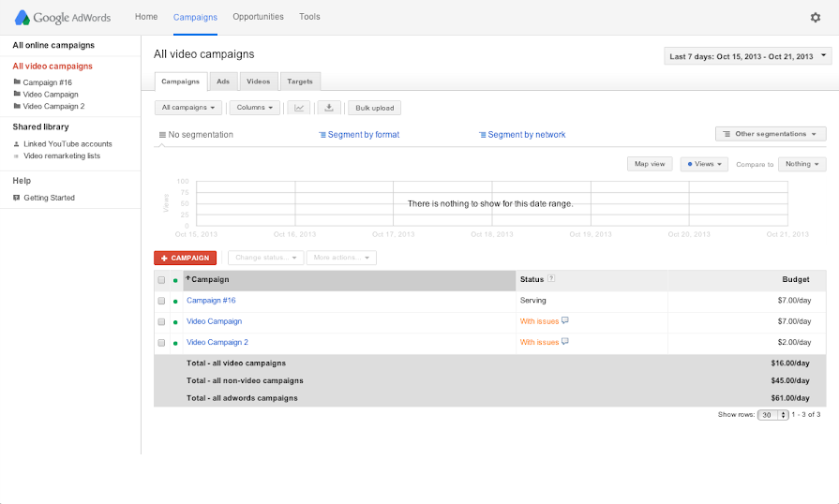839x504 pixels.
Task: Click With issues status for Video Campaign 2
Action: (539, 342)
